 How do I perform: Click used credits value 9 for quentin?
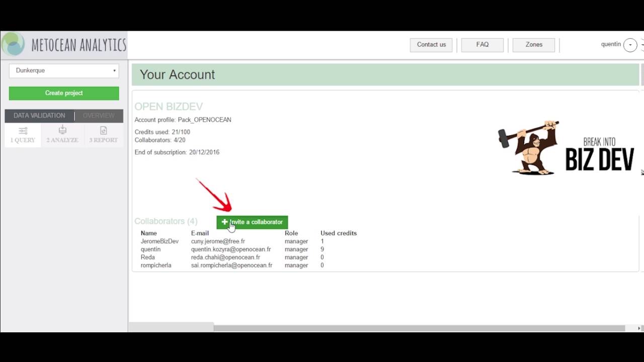click(323, 249)
